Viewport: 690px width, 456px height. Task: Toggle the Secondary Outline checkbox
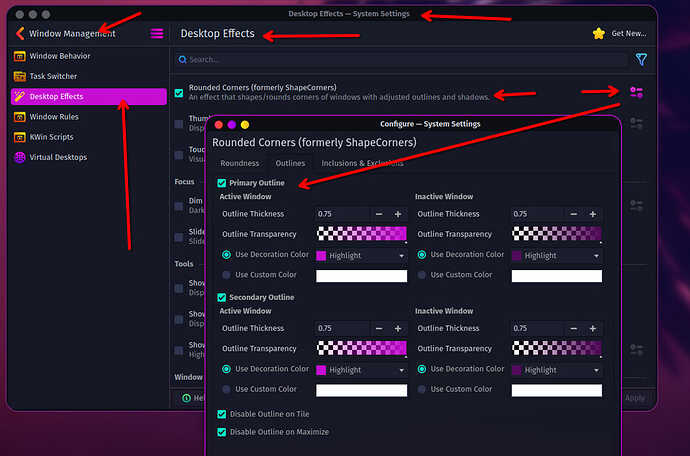click(221, 298)
